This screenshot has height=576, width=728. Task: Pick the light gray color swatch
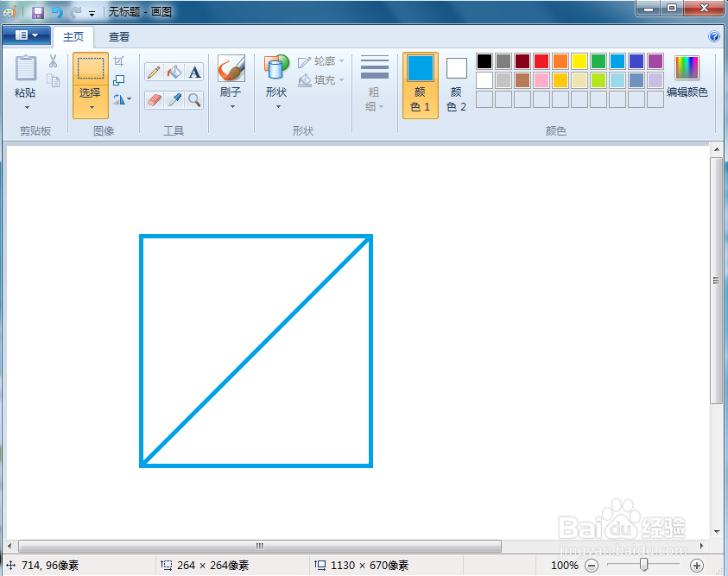[503, 80]
